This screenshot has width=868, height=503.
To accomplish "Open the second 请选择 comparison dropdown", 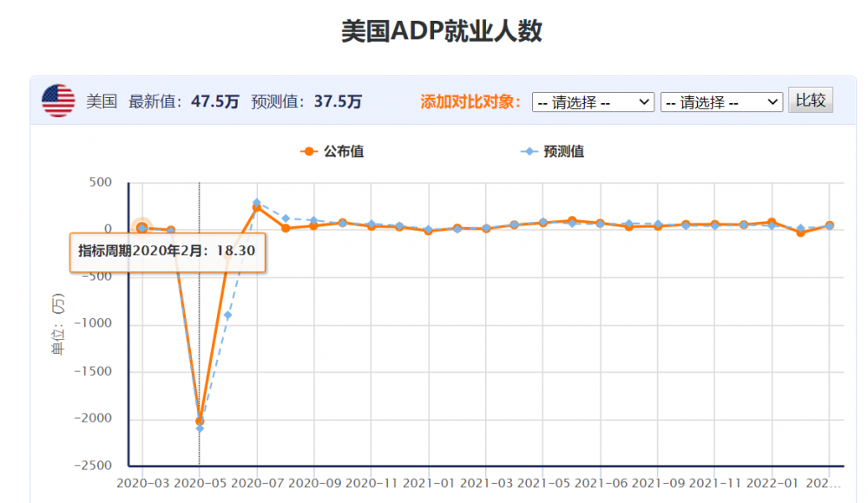I will pyautogui.click(x=721, y=102).
